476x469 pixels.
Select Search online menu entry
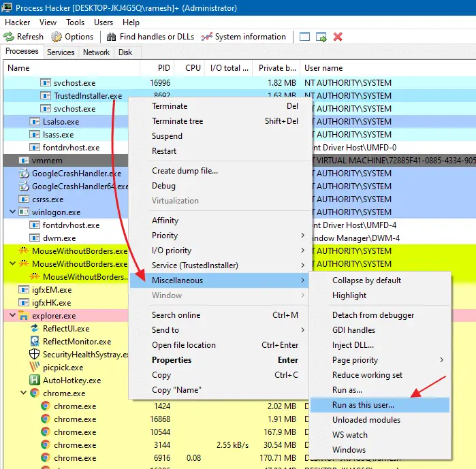coord(221,315)
